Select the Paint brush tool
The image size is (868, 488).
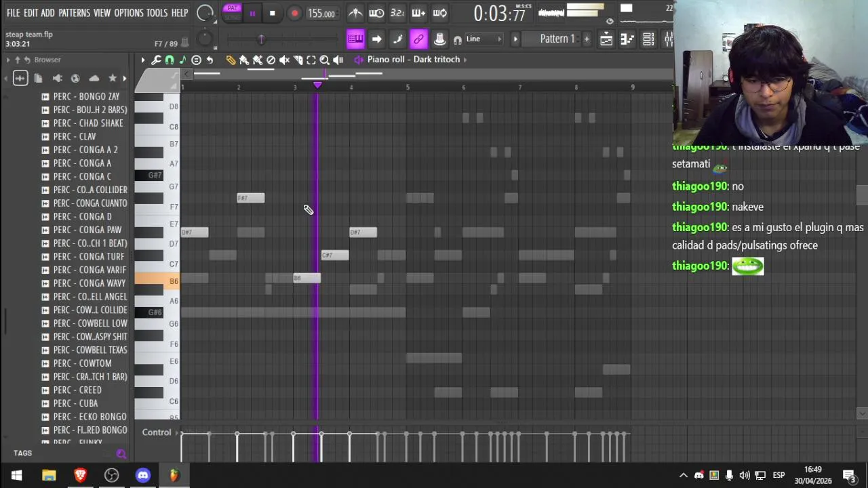tap(244, 60)
